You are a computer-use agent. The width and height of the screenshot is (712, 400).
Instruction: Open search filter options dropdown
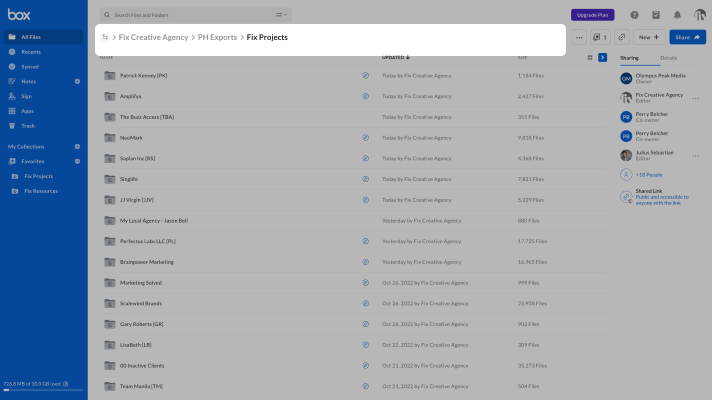coord(281,15)
